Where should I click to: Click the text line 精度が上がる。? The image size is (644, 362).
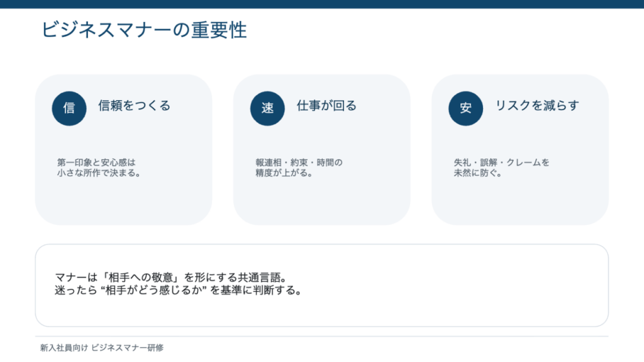284,173
